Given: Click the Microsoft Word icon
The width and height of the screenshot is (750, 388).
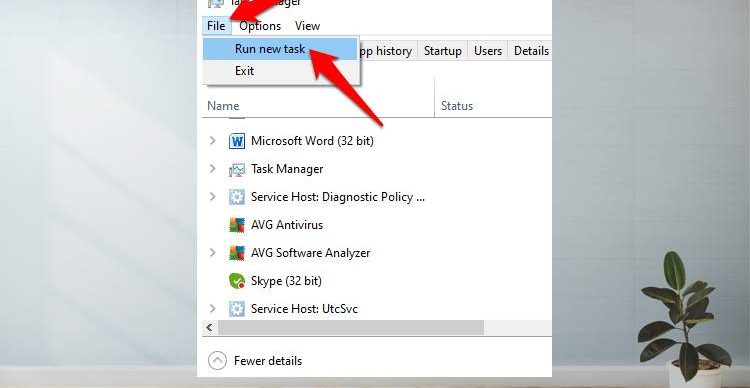Looking at the screenshot, I should (x=237, y=141).
